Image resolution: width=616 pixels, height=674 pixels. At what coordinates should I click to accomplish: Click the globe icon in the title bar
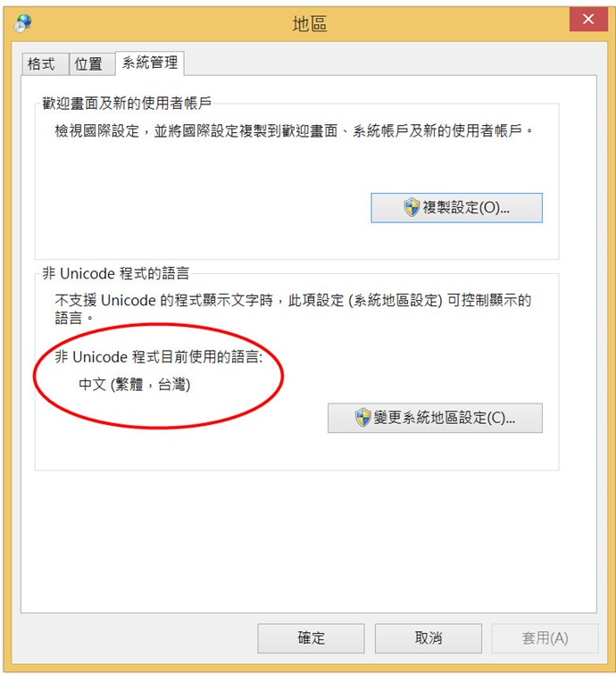point(22,23)
